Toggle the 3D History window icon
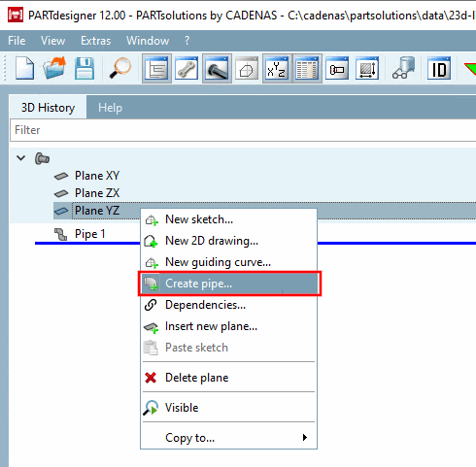 pyautogui.click(x=156, y=69)
